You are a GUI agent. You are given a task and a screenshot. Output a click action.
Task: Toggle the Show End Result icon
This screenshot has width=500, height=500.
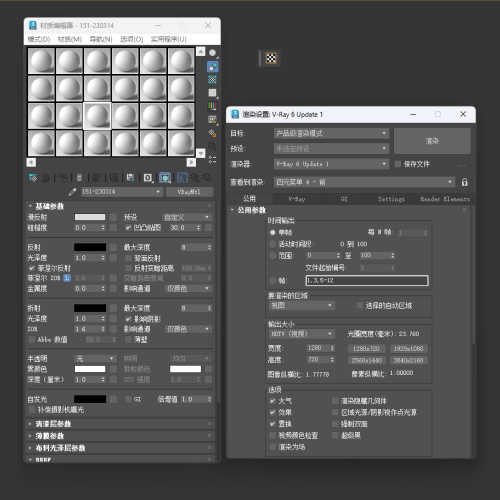point(182,178)
